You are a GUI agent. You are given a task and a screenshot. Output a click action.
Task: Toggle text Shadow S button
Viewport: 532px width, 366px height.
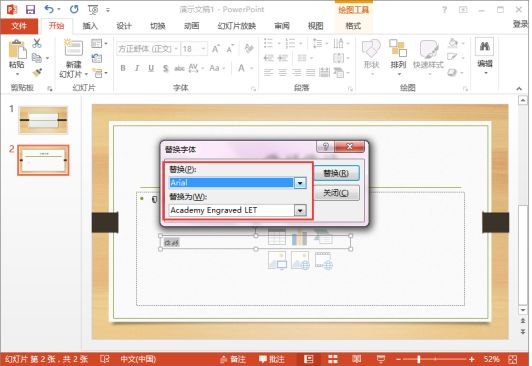pos(166,69)
